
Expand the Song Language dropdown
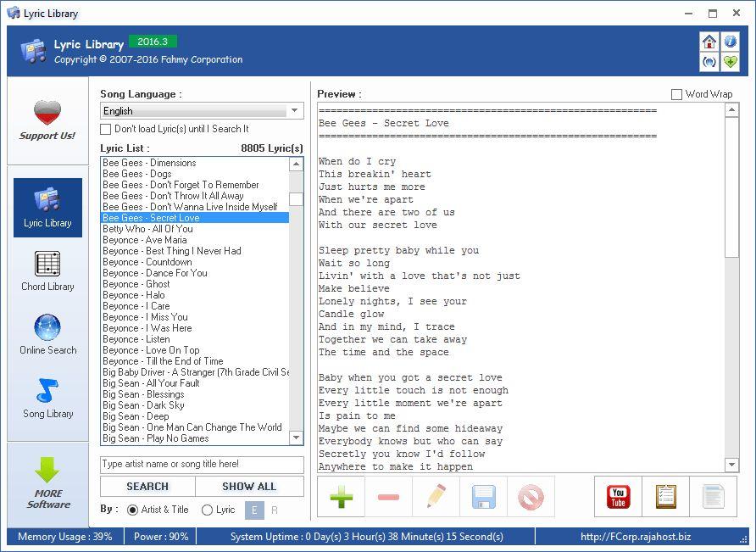[x=295, y=111]
